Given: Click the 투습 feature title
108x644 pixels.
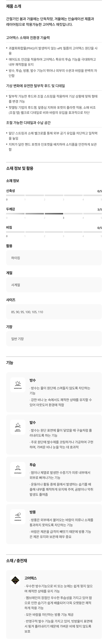Looking at the screenshot, I should click(x=33, y=465).
